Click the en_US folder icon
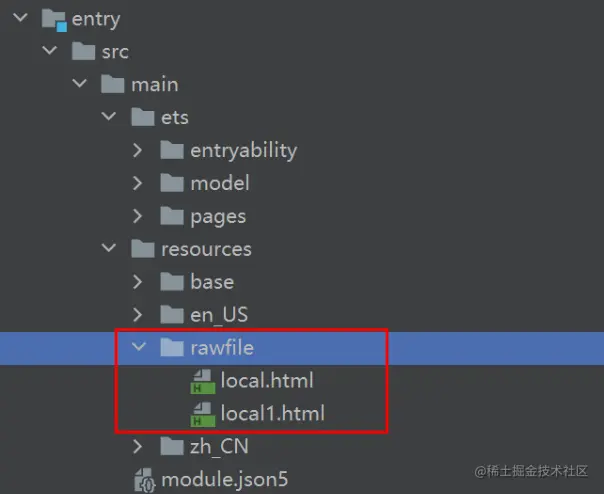 (x=172, y=314)
